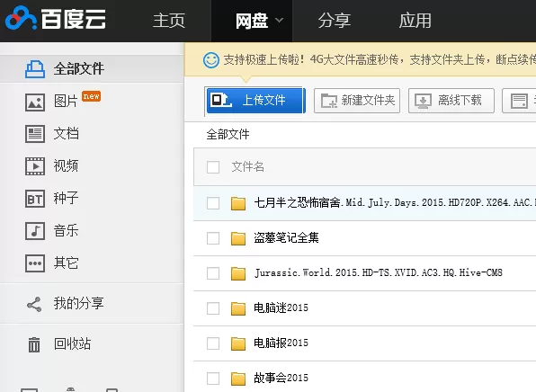Click folder icon of 盗墓笔记全集 row
The height and width of the screenshot is (392, 536).
tap(238, 238)
